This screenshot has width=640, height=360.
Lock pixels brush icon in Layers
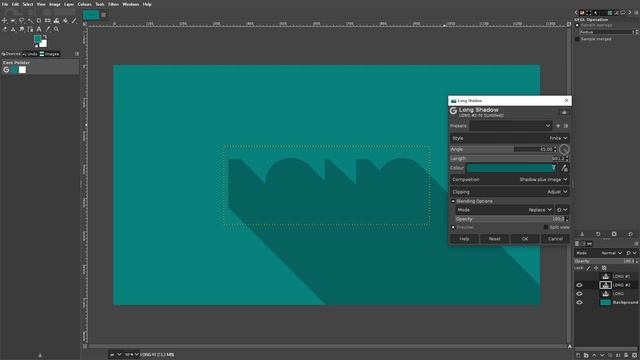588,268
